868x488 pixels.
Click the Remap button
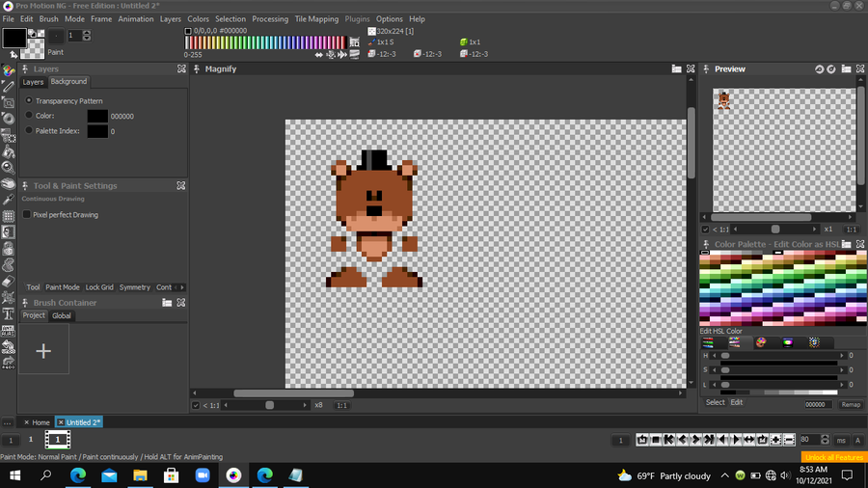[x=851, y=404]
